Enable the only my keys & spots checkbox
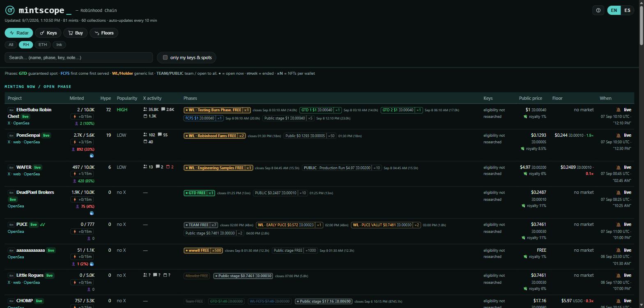This screenshot has height=308, width=644. click(x=165, y=57)
